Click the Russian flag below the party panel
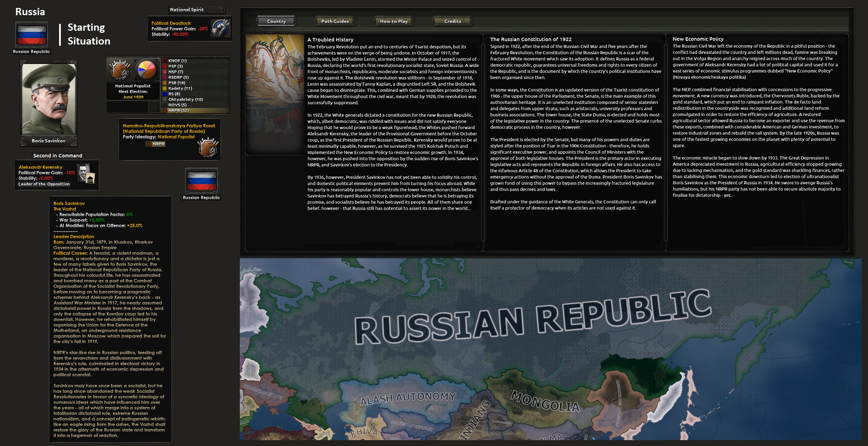The image size is (868, 446). (201, 181)
